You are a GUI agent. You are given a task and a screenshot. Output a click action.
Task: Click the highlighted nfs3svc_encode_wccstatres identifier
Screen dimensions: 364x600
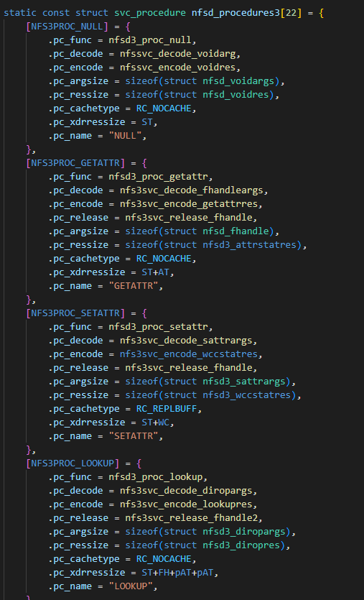(x=189, y=354)
